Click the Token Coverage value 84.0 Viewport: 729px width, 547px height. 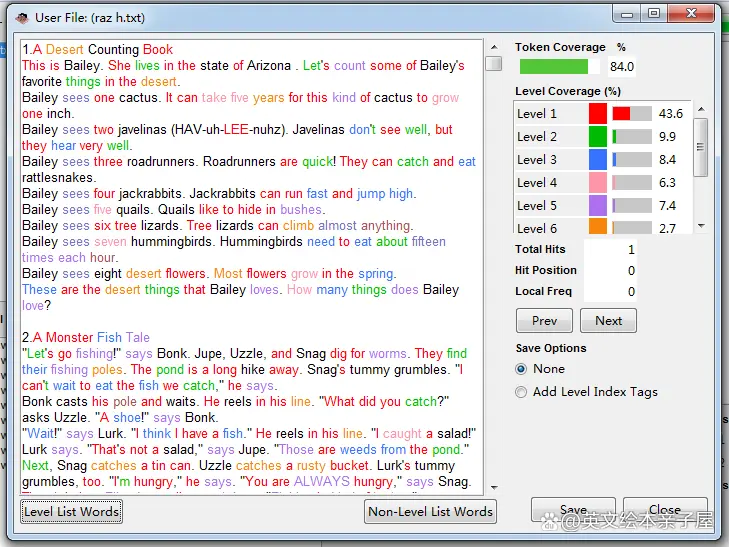(622, 66)
